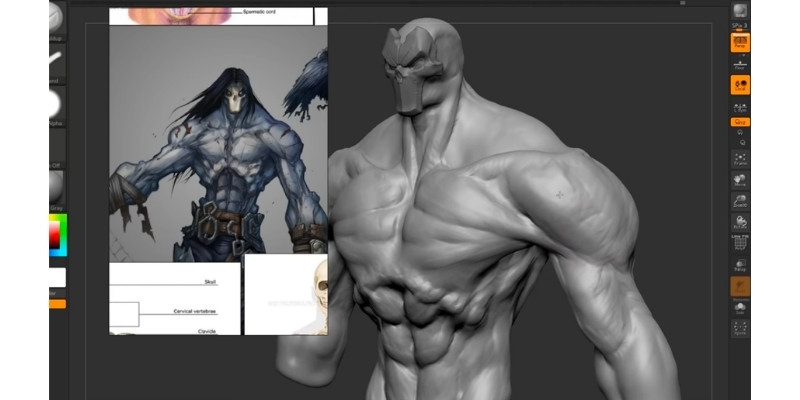Toggle the Floor grid button

[x=740, y=64]
